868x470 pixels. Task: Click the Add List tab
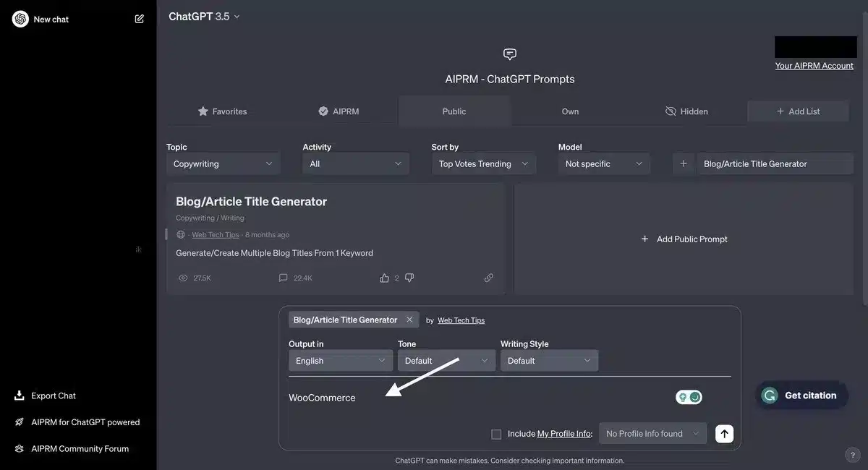coord(799,111)
